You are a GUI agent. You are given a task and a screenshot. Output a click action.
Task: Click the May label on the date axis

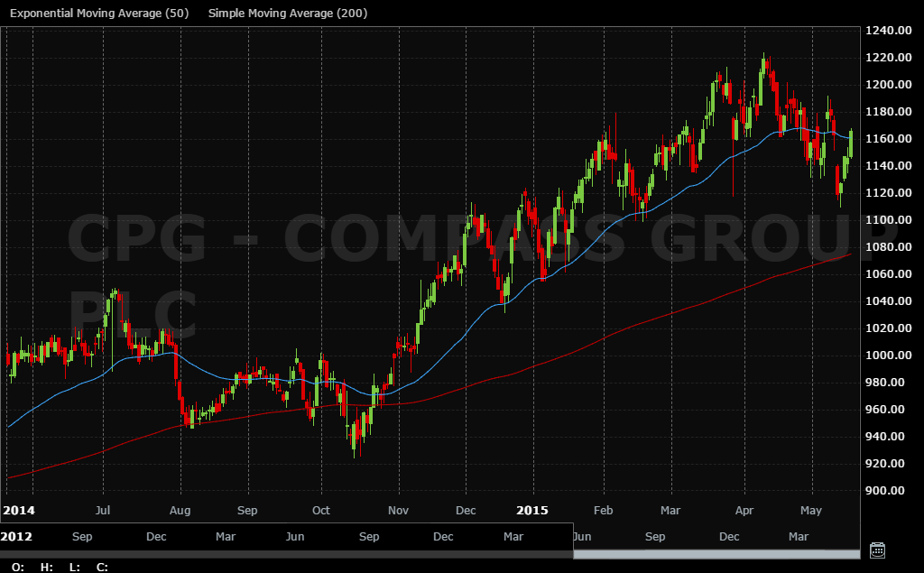click(810, 510)
